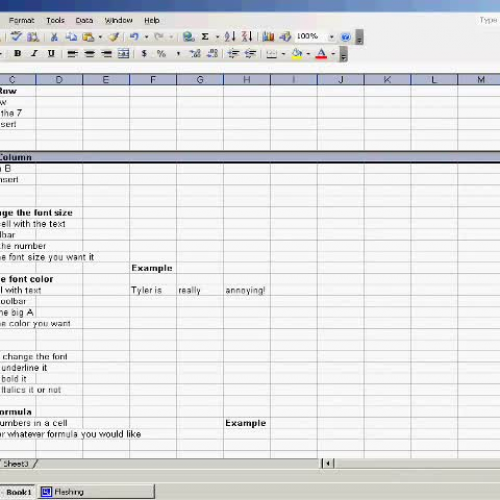Image resolution: width=500 pixels, height=500 pixels.
Task: Click the Type a question help box
Action: coord(488,21)
